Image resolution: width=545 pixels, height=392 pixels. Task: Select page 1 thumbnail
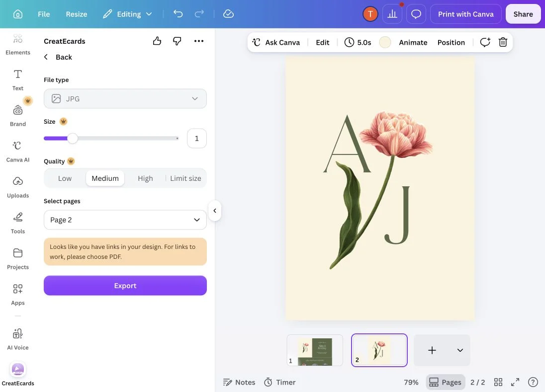[x=315, y=350]
